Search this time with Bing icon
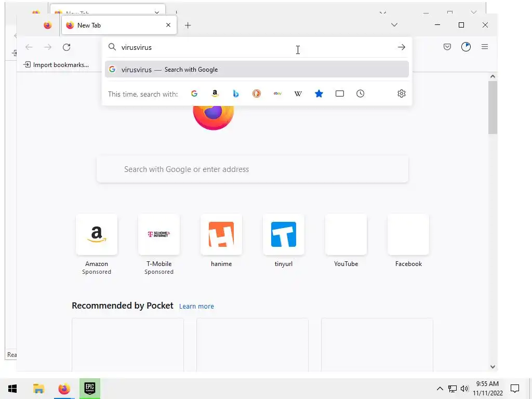Screen dimensions: 532x399 (x=236, y=94)
